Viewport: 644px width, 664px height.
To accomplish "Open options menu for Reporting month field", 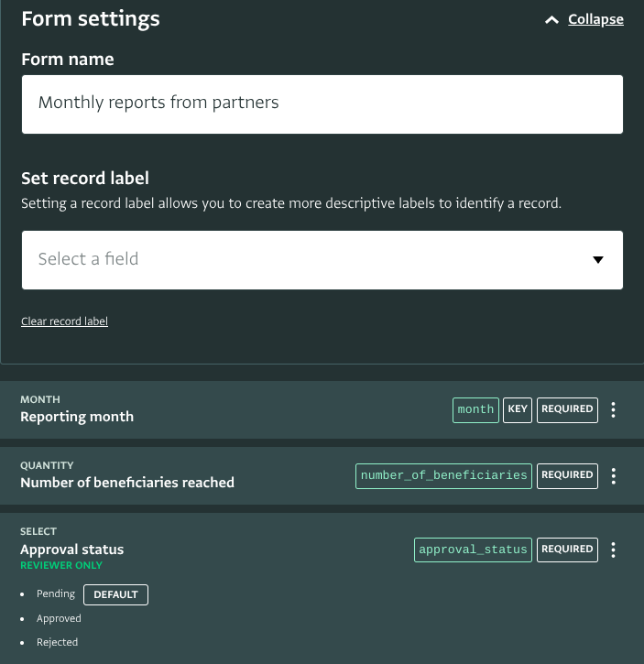I will (613, 410).
